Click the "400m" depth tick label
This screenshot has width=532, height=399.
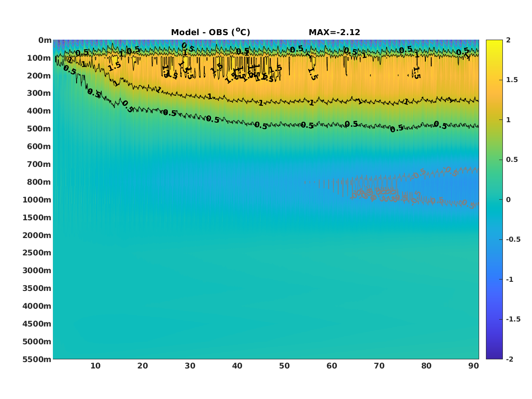pyautogui.click(x=39, y=111)
